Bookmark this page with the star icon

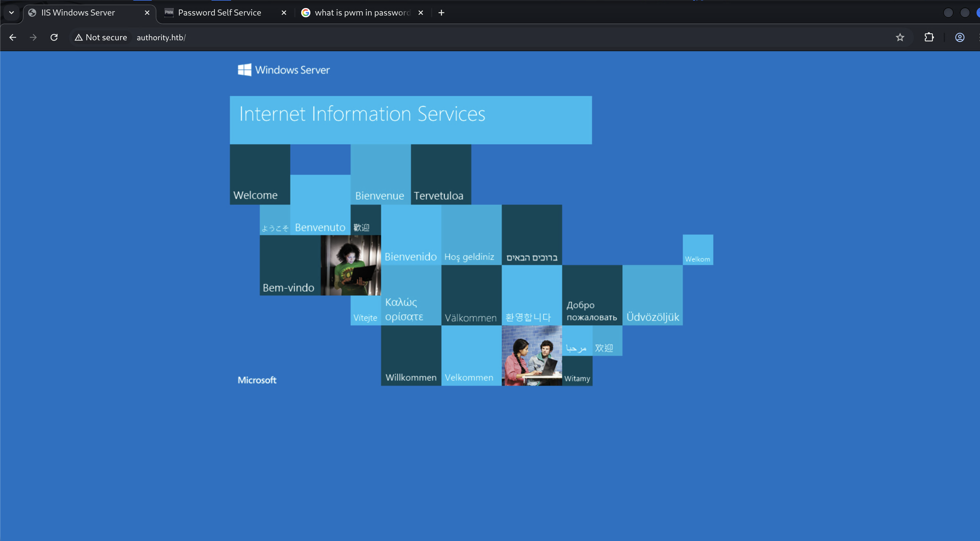(x=900, y=37)
